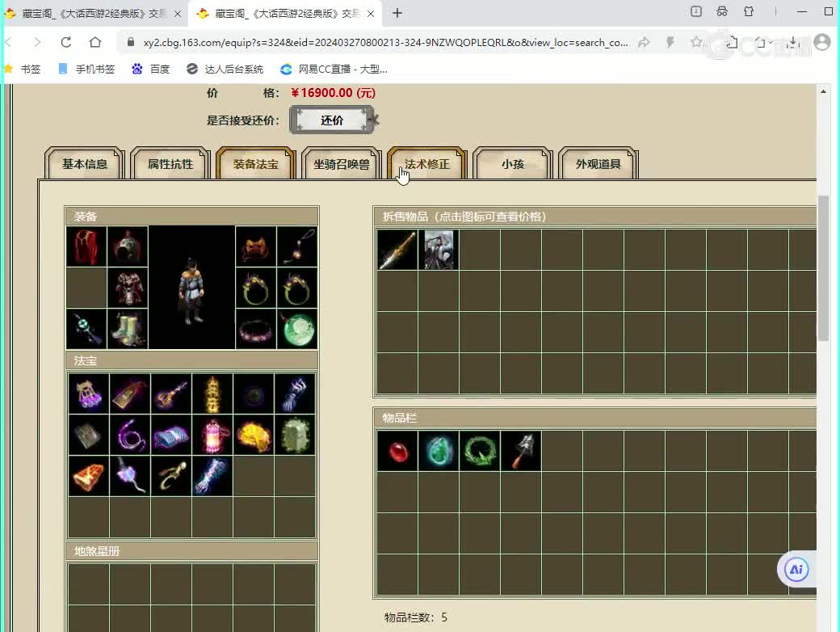Switch to the 法术修正 tab
The image size is (840, 632).
[x=427, y=163]
